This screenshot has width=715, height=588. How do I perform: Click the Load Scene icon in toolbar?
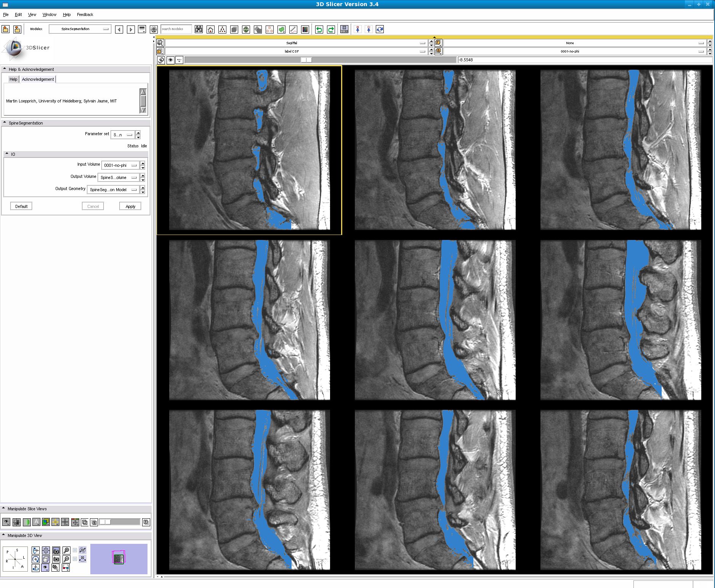6,29
